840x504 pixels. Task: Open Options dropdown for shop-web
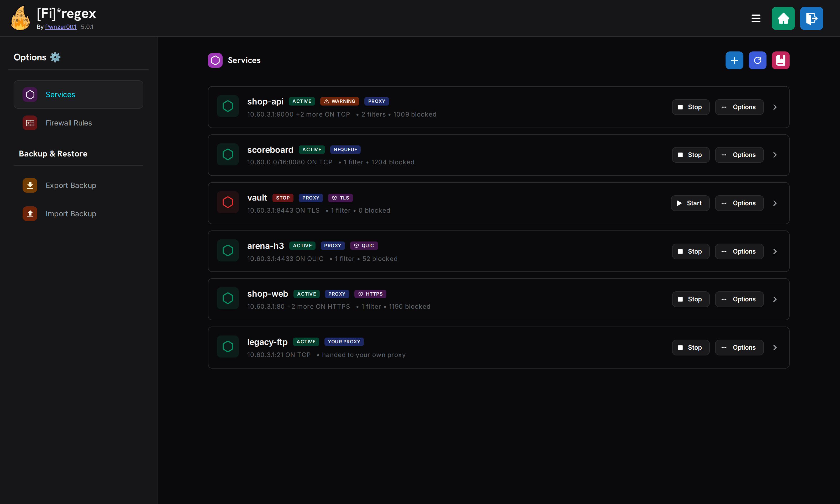[x=739, y=299]
